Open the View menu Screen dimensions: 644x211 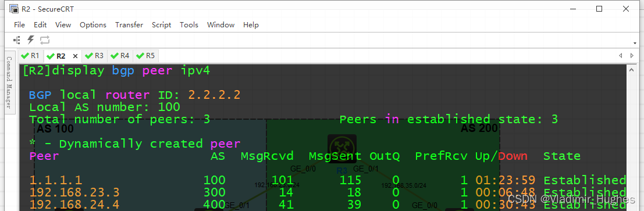pos(63,24)
